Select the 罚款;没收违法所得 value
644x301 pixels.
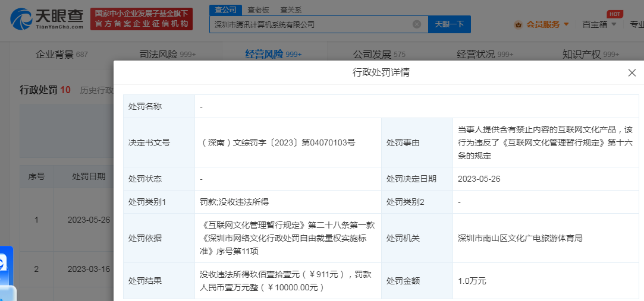(x=234, y=202)
